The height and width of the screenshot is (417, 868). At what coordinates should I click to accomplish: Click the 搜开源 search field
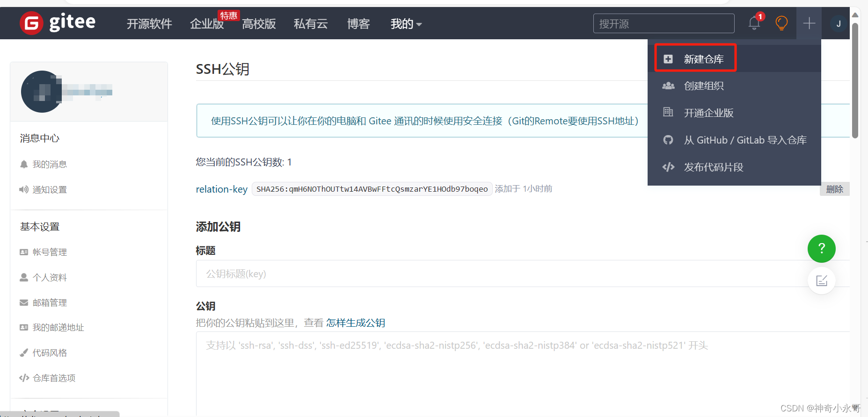[664, 23]
